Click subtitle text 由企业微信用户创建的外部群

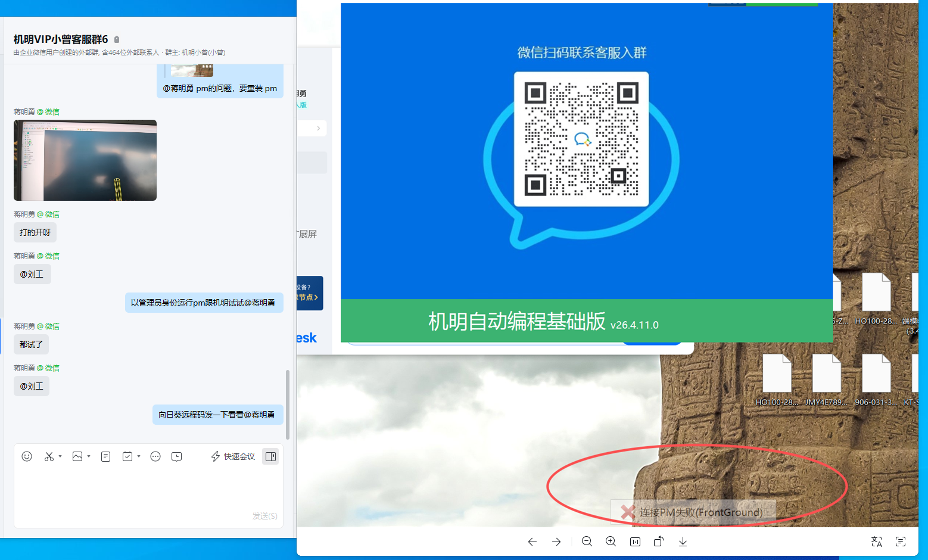click(x=56, y=52)
